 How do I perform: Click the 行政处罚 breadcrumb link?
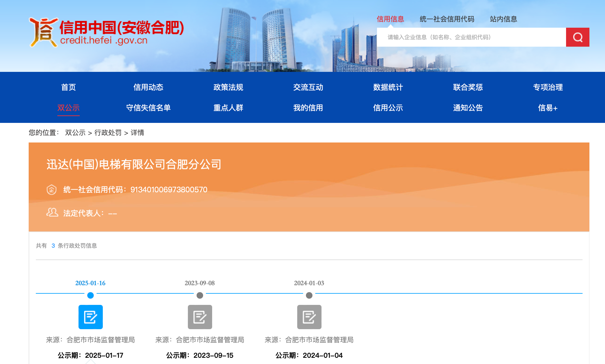click(x=108, y=133)
